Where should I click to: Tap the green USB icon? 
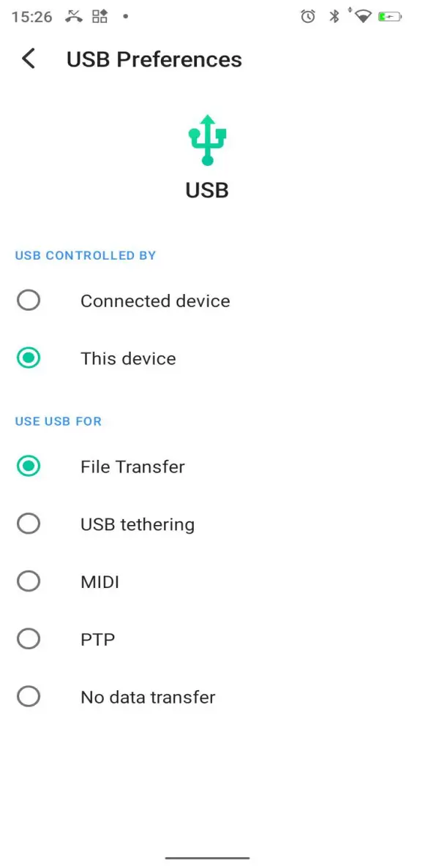[207, 139]
